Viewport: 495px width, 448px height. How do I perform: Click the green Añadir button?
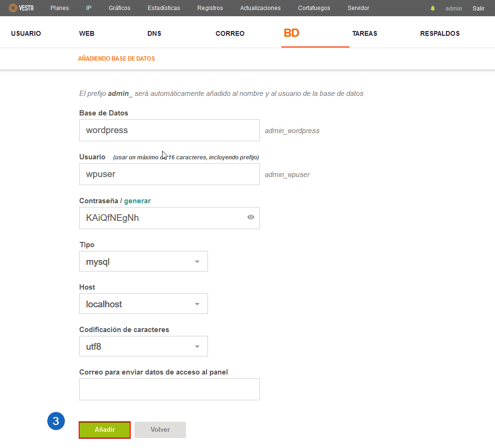pyautogui.click(x=105, y=430)
